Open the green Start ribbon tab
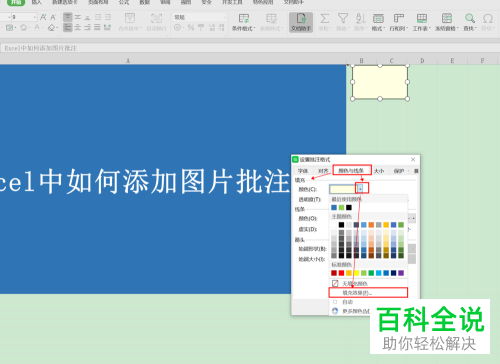The image size is (500, 364). point(16,2)
